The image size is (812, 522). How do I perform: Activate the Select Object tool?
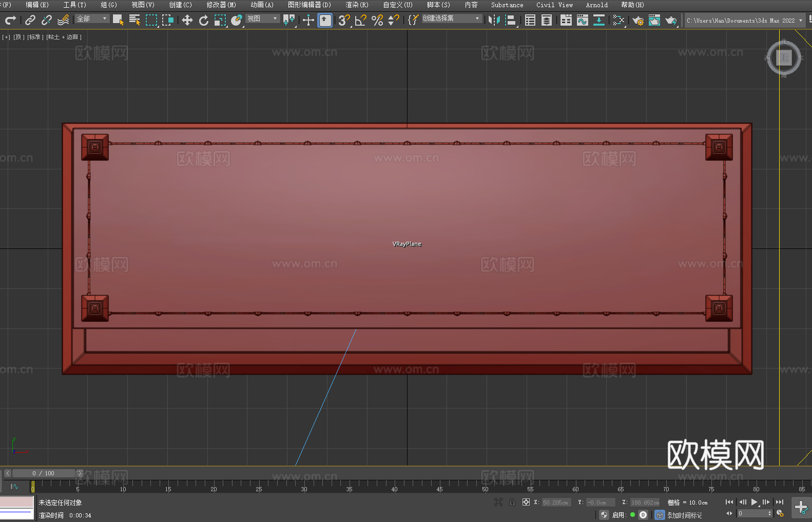click(118, 20)
